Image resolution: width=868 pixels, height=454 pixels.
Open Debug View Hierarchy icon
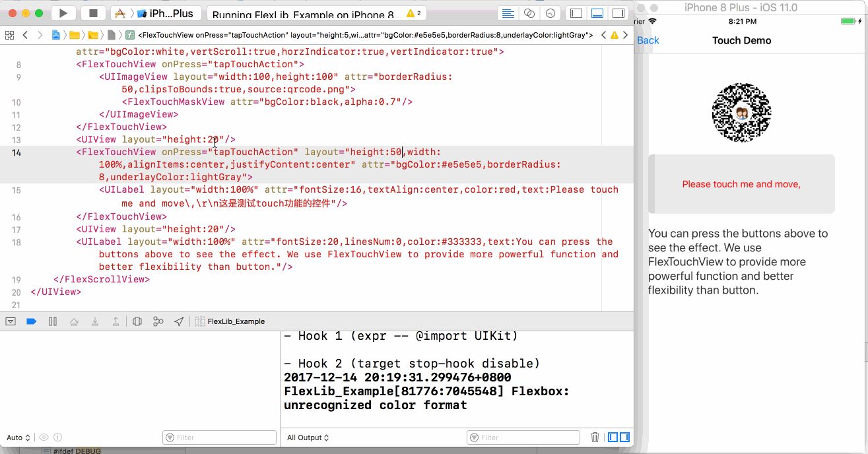[x=137, y=321]
